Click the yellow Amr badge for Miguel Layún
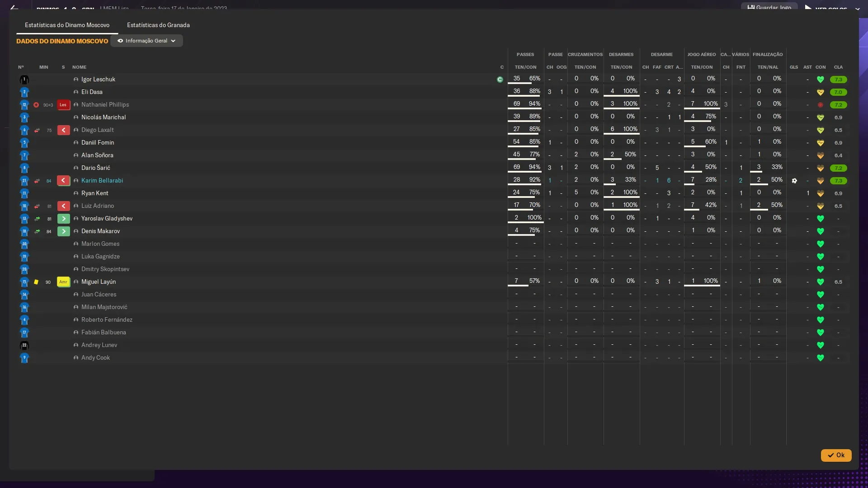The height and width of the screenshot is (488, 868). coord(63,282)
